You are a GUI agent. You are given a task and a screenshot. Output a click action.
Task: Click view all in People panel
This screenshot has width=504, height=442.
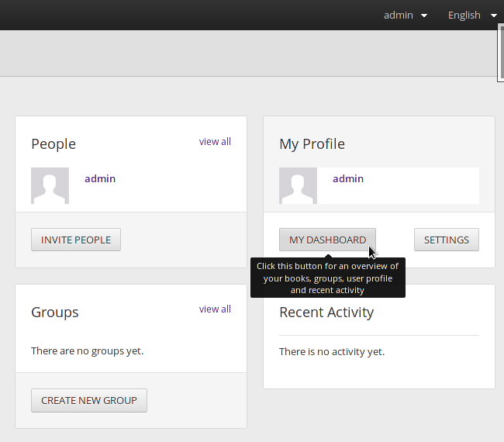[x=215, y=141]
